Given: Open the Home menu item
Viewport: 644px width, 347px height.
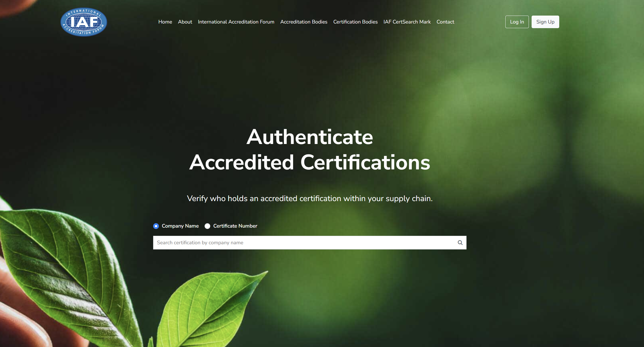Looking at the screenshot, I should tap(165, 22).
